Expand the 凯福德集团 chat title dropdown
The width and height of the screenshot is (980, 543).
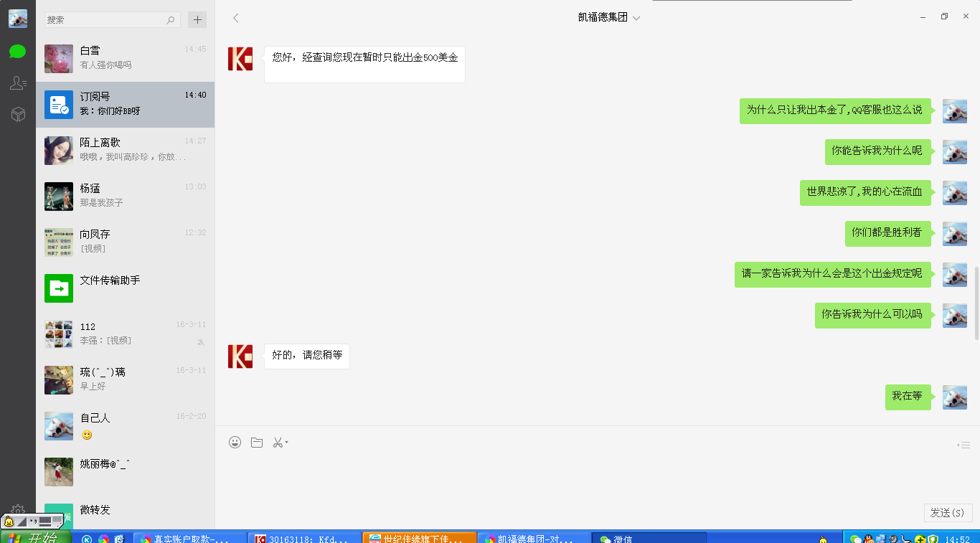[636, 19]
